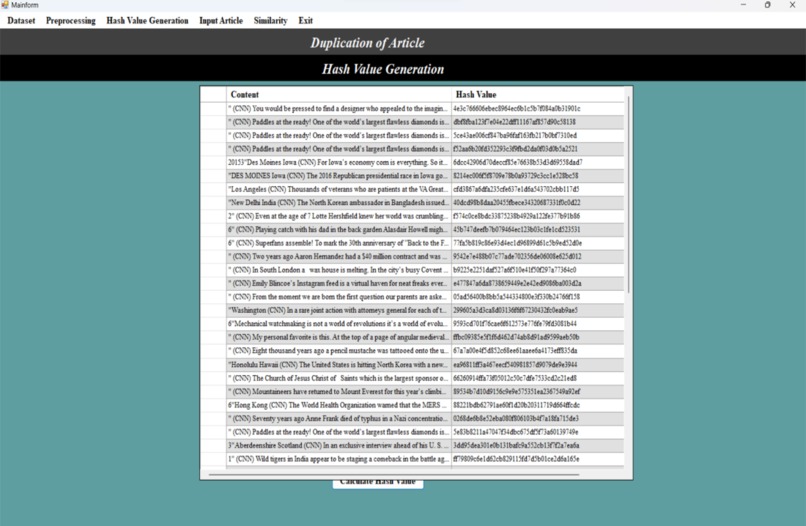806x526 pixels.
Task: Open the Hash Value Generation menu
Action: pos(147,21)
